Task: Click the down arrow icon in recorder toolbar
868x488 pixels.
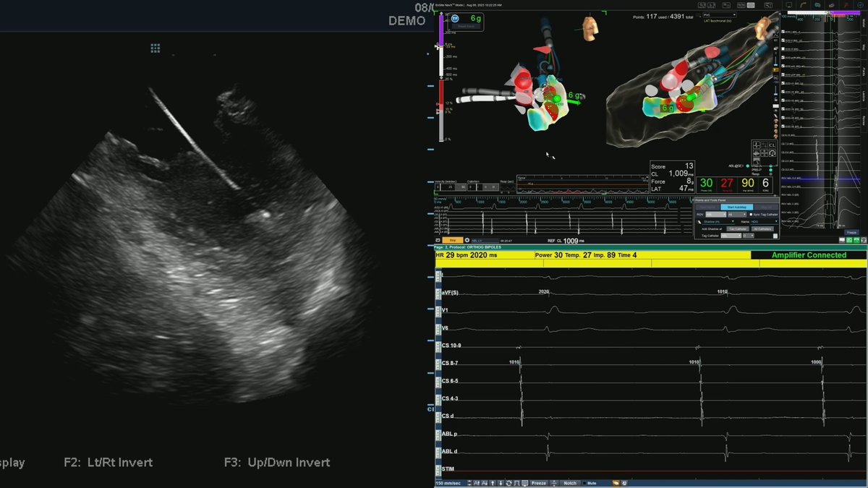Action: (x=501, y=483)
